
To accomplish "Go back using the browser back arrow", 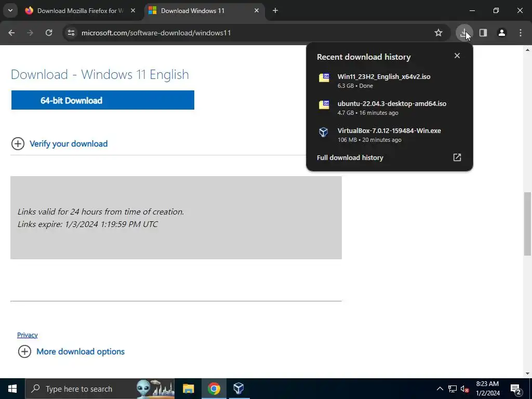I will (x=11, y=33).
